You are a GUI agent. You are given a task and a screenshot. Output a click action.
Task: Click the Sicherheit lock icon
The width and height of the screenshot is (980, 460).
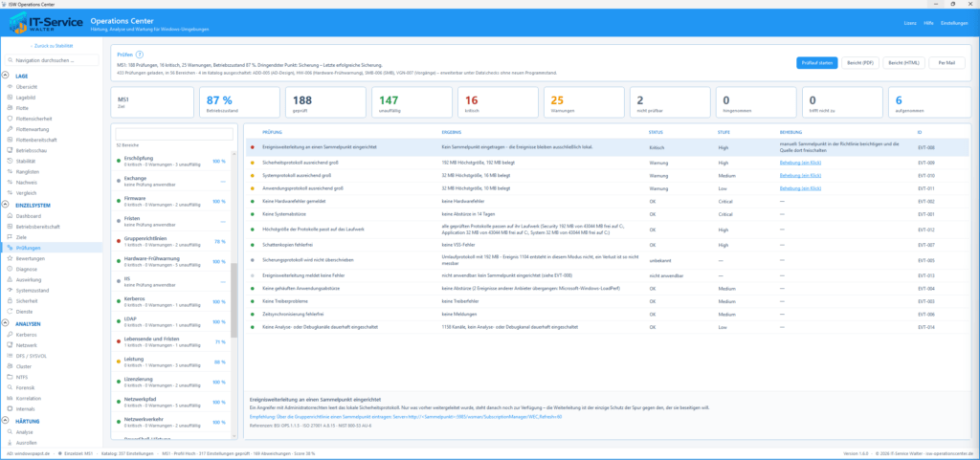(x=10, y=301)
